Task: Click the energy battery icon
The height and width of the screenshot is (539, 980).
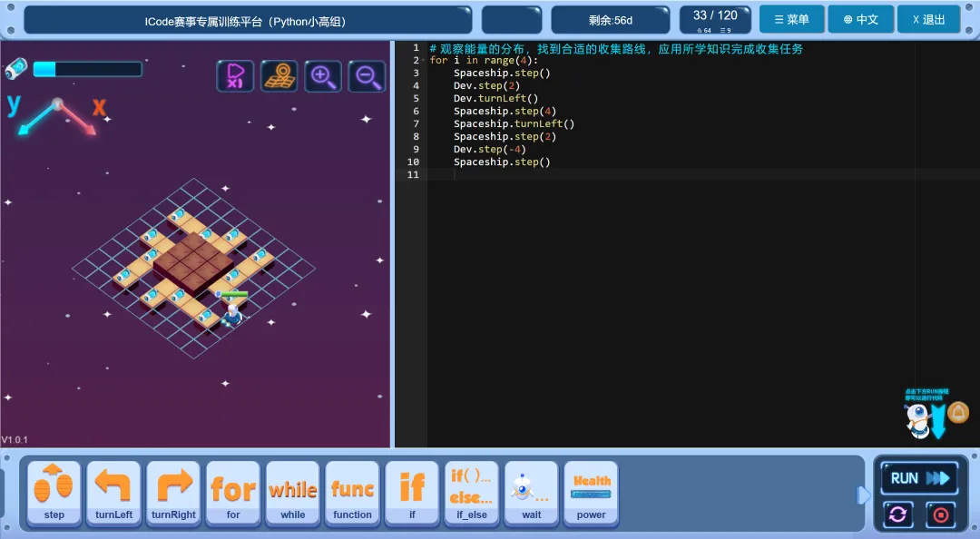Action: pos(16,68)
